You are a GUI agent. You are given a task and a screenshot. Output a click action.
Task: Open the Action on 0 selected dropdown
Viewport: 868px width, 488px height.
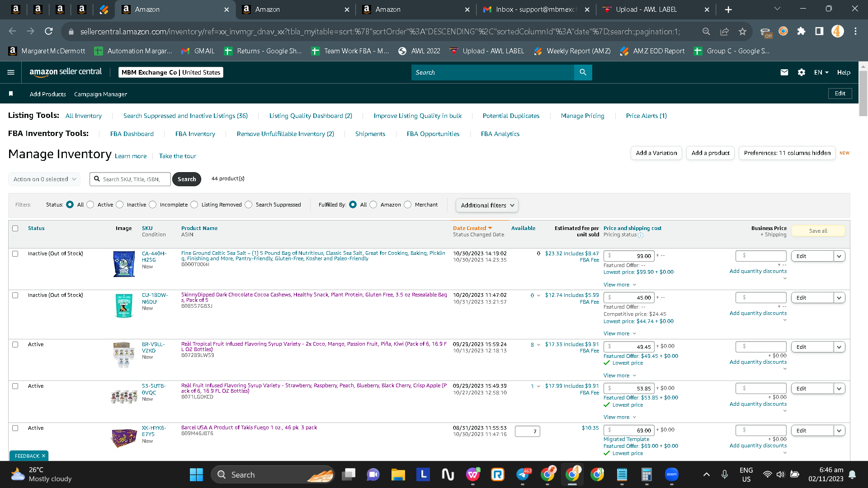44,179
